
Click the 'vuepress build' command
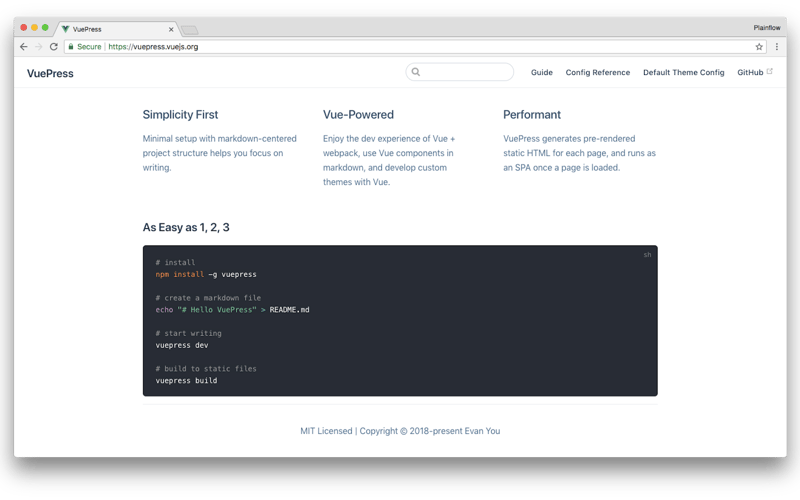tap(186, 381)
